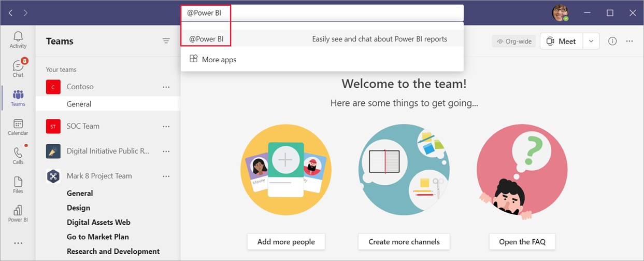Open channel info icon
The image size is (644, 261).
coord(612,41)
